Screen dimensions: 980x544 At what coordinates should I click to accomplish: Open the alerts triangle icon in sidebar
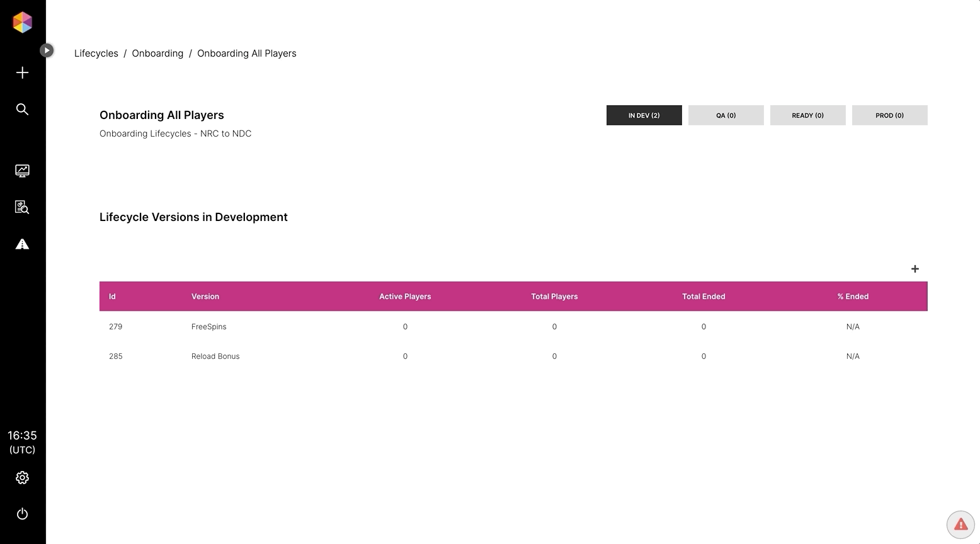(x=22, y=244)
